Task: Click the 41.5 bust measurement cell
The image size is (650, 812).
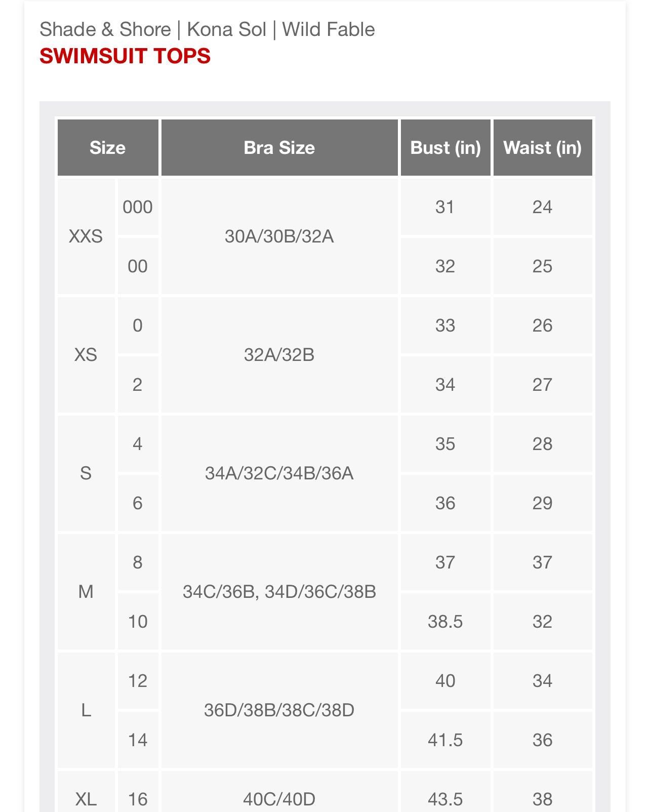Action: tap(445, 740)
